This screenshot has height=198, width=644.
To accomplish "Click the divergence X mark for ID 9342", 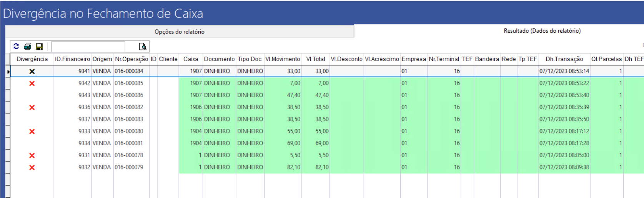I will [x=32, y=83].
